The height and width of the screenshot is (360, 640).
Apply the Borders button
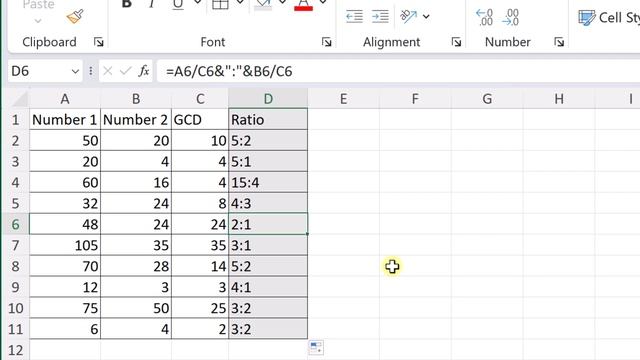(220, 4)
